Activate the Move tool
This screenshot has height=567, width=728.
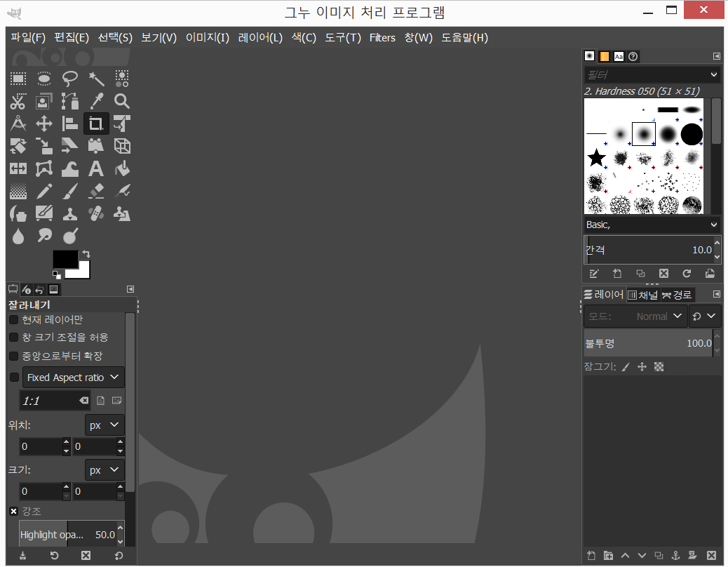44,124
